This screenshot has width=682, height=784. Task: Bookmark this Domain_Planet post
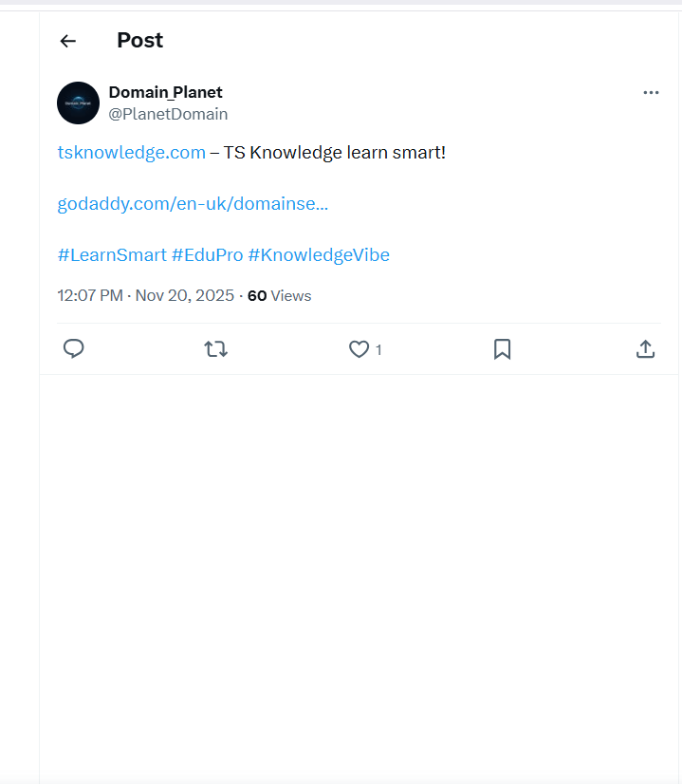pos(503,349)
